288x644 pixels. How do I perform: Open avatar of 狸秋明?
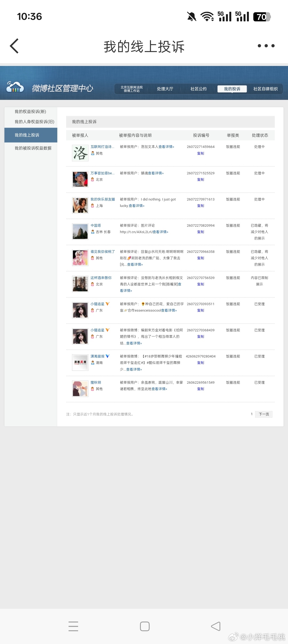tap(80, 388)
